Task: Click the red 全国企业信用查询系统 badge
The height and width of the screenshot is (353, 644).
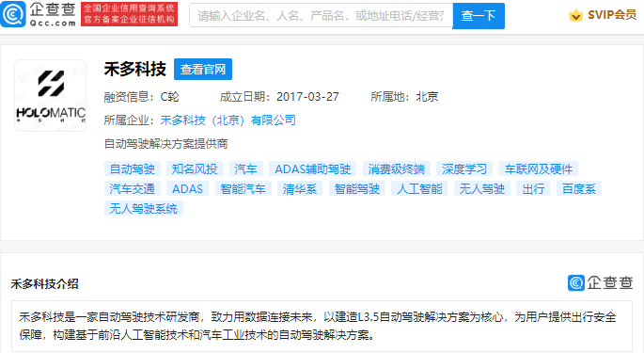Action: 130,14
